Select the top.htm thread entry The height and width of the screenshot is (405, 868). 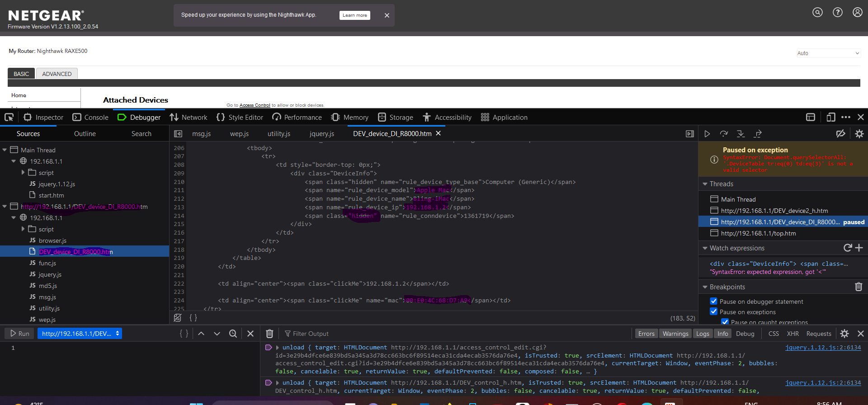pyautogui.click(x=758, y=233)
